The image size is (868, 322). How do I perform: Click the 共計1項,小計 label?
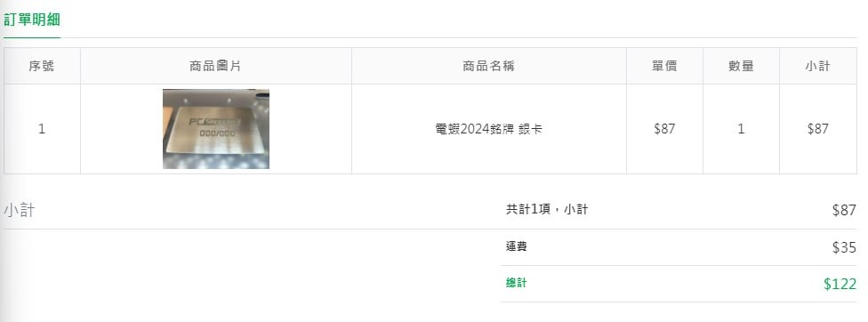pos(547,210)
